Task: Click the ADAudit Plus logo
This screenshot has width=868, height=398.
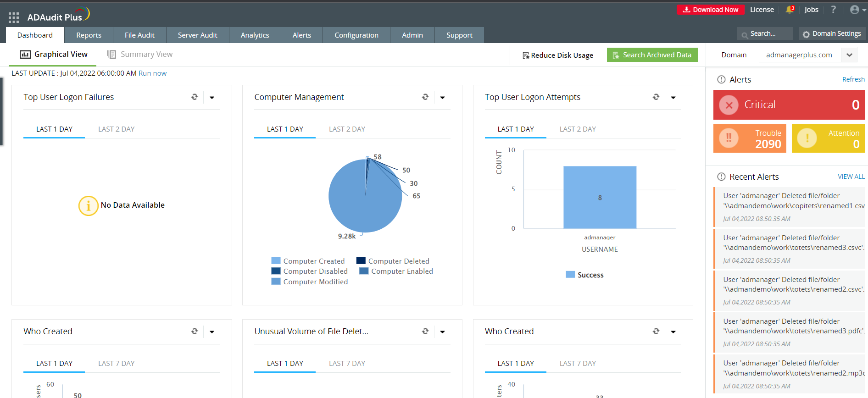Action: coord(58,16)
